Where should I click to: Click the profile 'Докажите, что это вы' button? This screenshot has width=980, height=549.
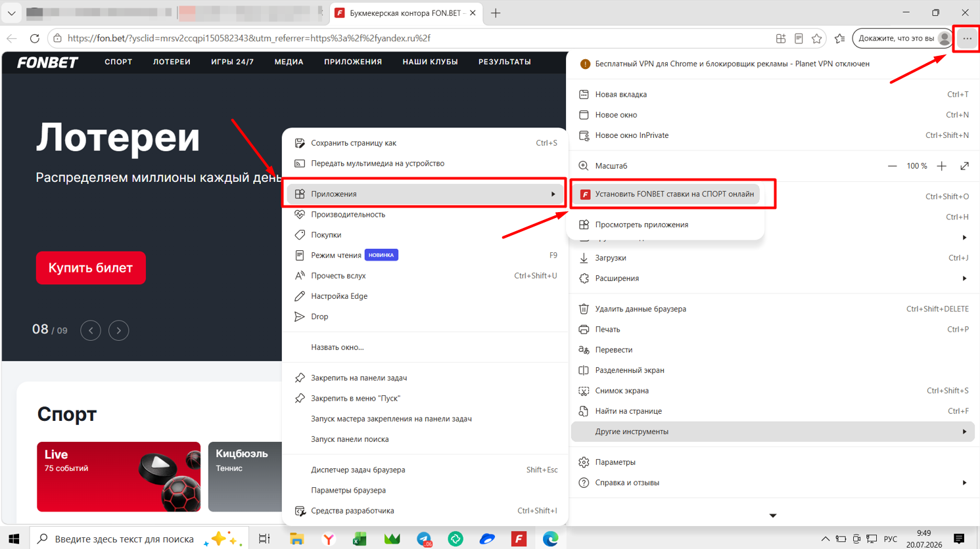903,39
